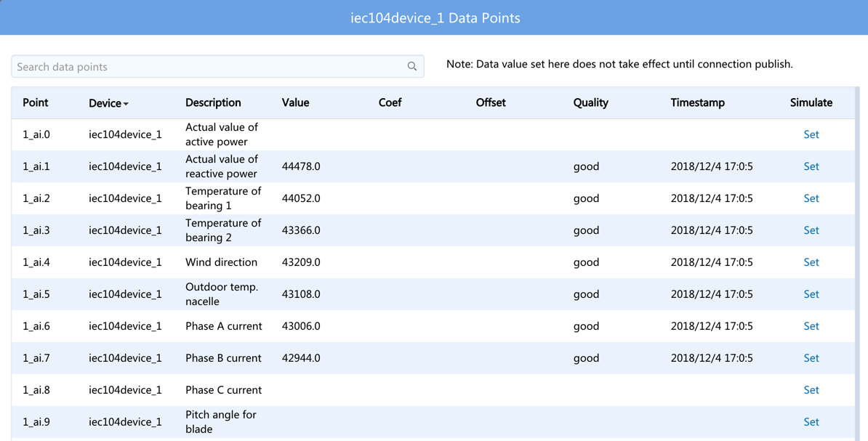Click value 44478.0
The height and width of the screenshot is (441, 868).
[301, 166]
